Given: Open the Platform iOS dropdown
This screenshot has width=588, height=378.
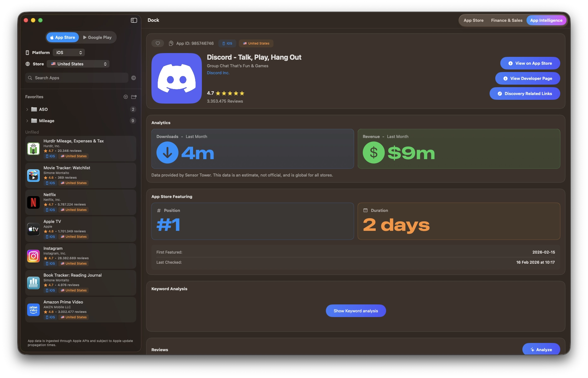Looking at the screenshot, I should pos(68,52).
